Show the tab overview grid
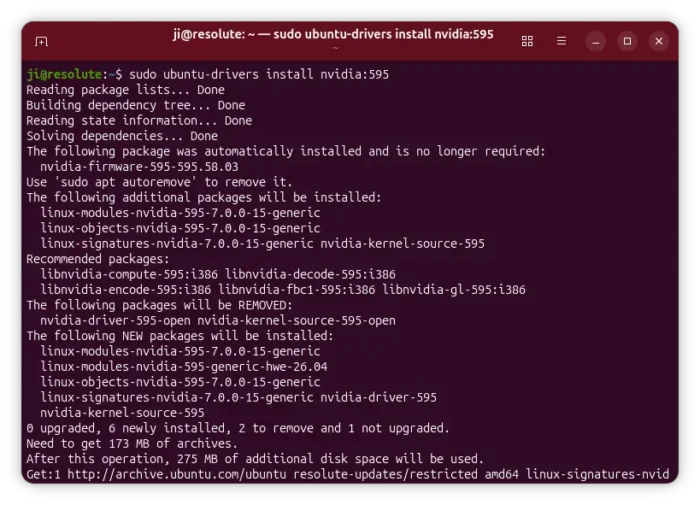 point(527,41)
